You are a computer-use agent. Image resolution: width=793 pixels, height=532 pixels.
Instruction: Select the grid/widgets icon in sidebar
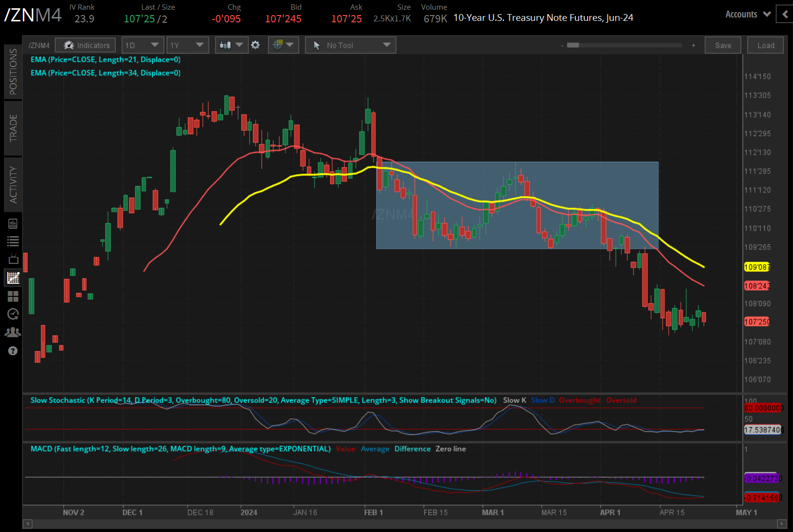pyautogui.click(x=13, y=296)
